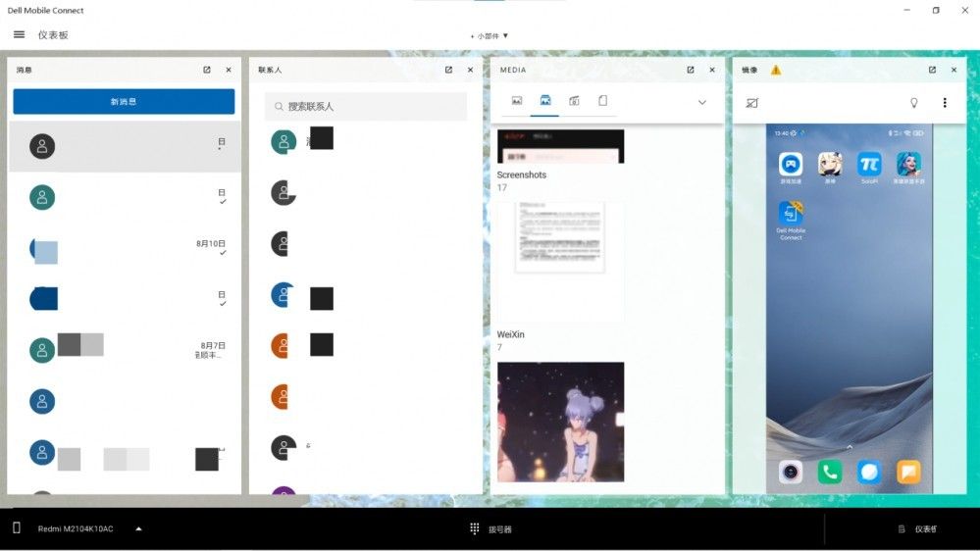The image size is (980, 551).
Task: Click the Screenshots album label
Action: [x=522, y=175]
